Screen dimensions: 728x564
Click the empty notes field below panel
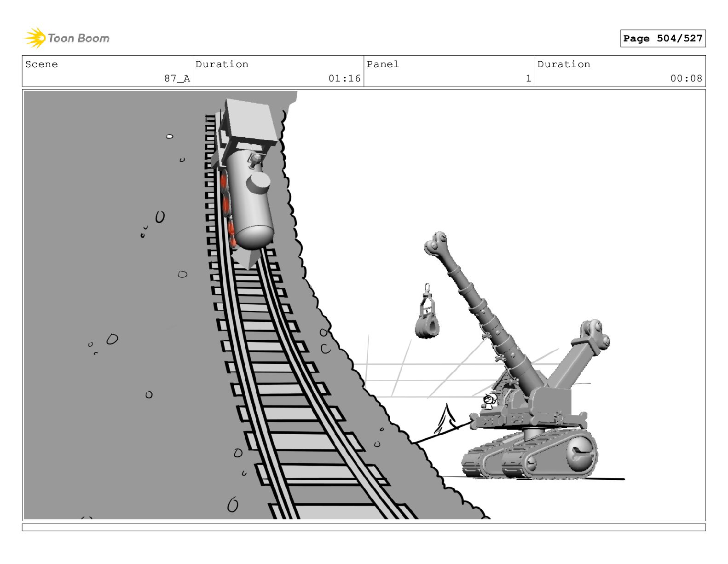[364, 527]
